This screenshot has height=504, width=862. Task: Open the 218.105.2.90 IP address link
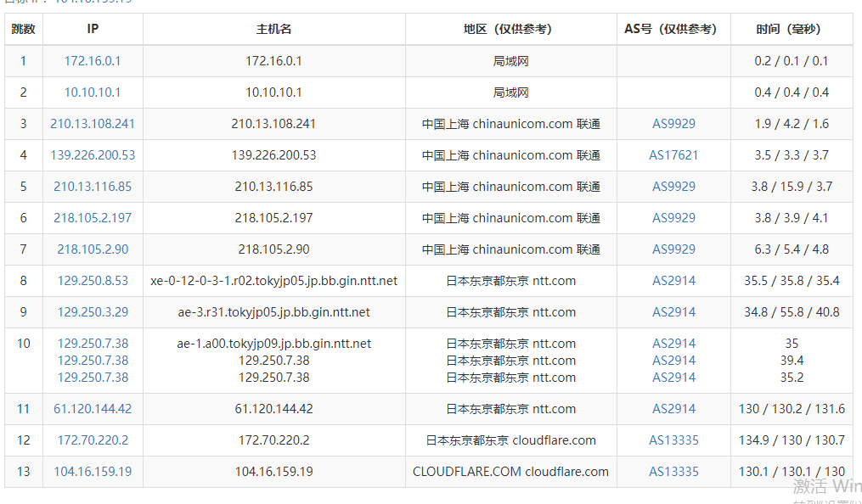click(x=93, y=249)
